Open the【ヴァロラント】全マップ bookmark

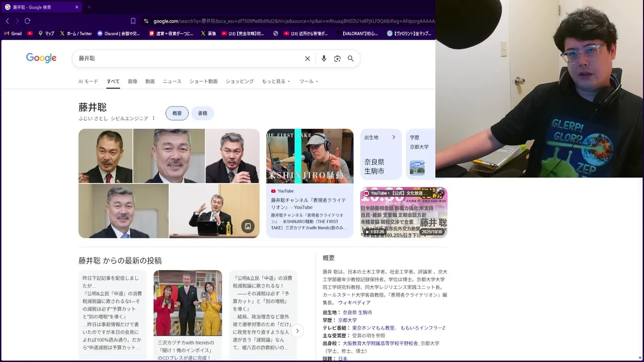pyautogui.click(x=409, y=34)
